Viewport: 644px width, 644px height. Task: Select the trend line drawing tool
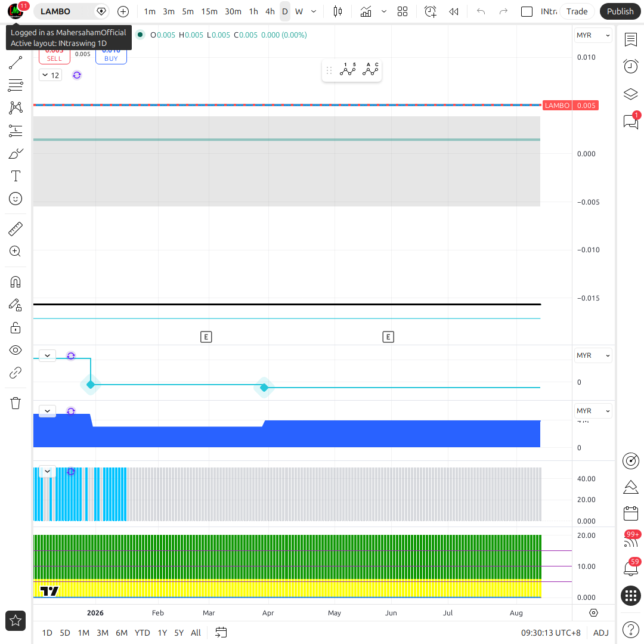[x=15, y=63]
